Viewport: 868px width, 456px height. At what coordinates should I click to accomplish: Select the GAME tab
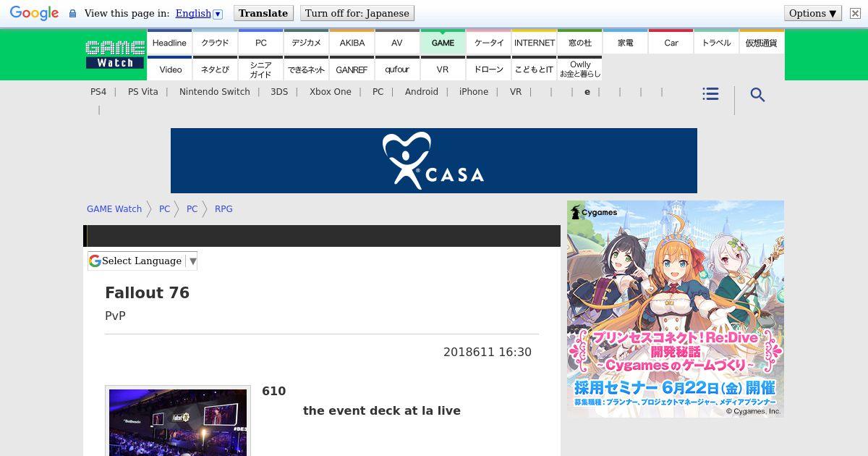pos(443,42)
